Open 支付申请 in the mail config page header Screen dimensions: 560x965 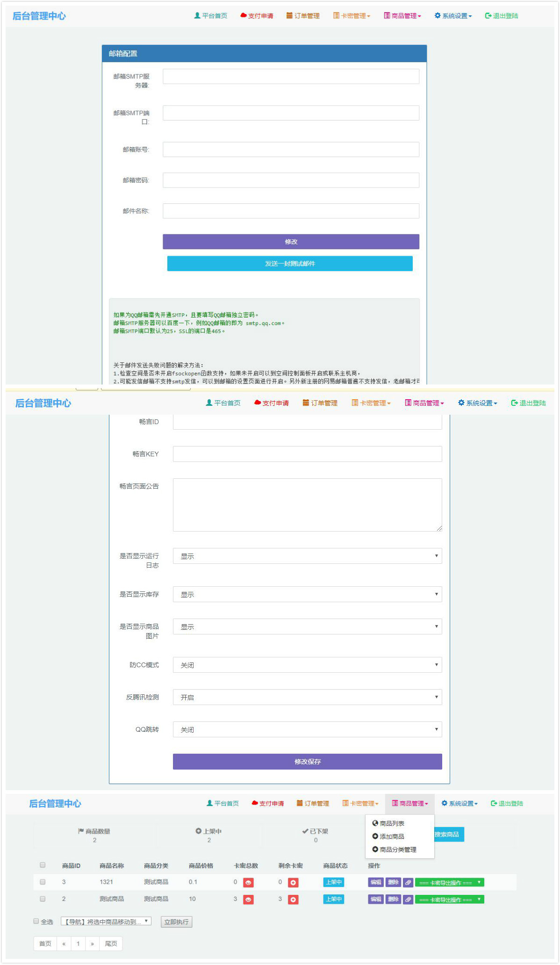click(x=257, y=16)
